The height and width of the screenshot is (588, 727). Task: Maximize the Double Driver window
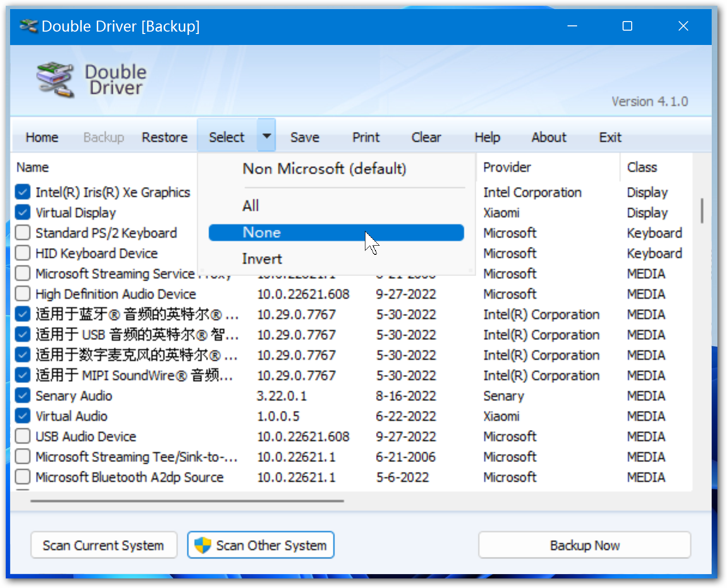pyautogui.click(x=627, y=26)
